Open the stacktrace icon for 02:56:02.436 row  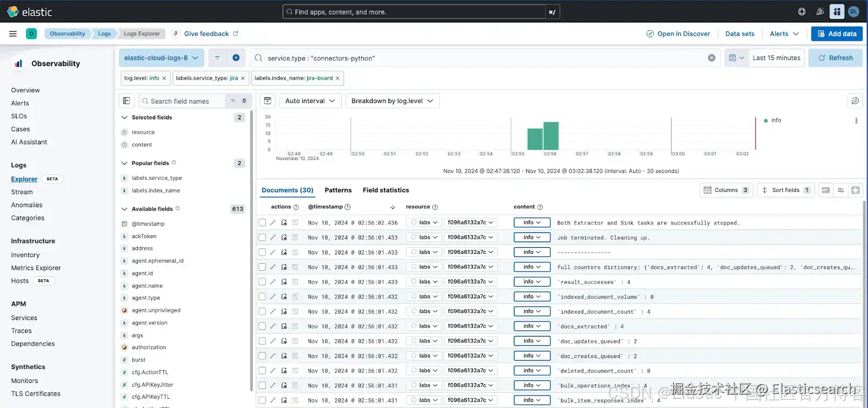click(x=295, y=222)
